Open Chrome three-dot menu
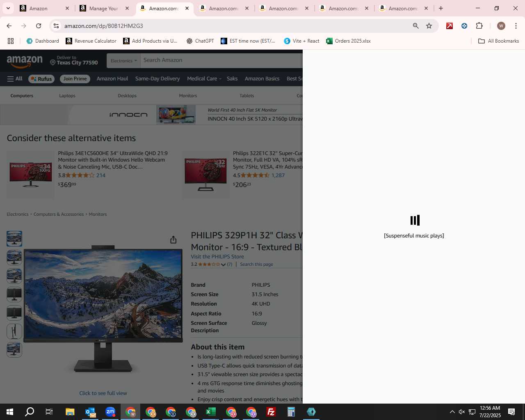Image resolution: width=525 pixels, height=420 pixels. click(x=516, y=26)
